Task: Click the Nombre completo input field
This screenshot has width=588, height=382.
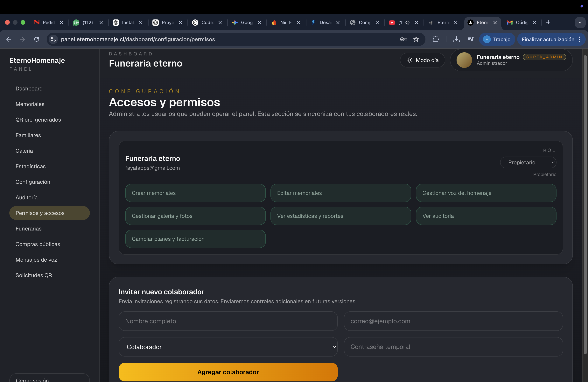Action: point(228,321)
